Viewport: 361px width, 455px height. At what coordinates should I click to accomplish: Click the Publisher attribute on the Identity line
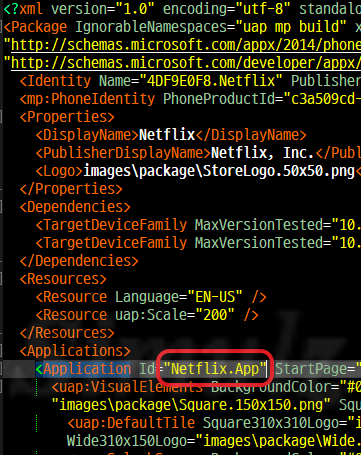click(x=326, y=81)
